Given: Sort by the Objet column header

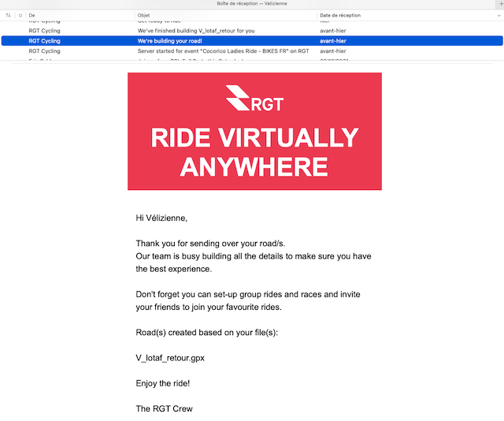Looking at the screenshot, I should pyautogui.click(x=143, y=15).
